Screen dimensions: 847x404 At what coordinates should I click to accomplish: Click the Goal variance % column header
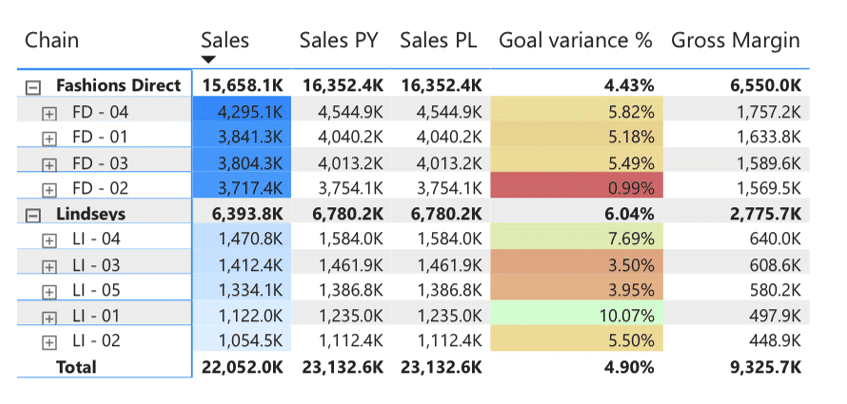click(575, 40)
